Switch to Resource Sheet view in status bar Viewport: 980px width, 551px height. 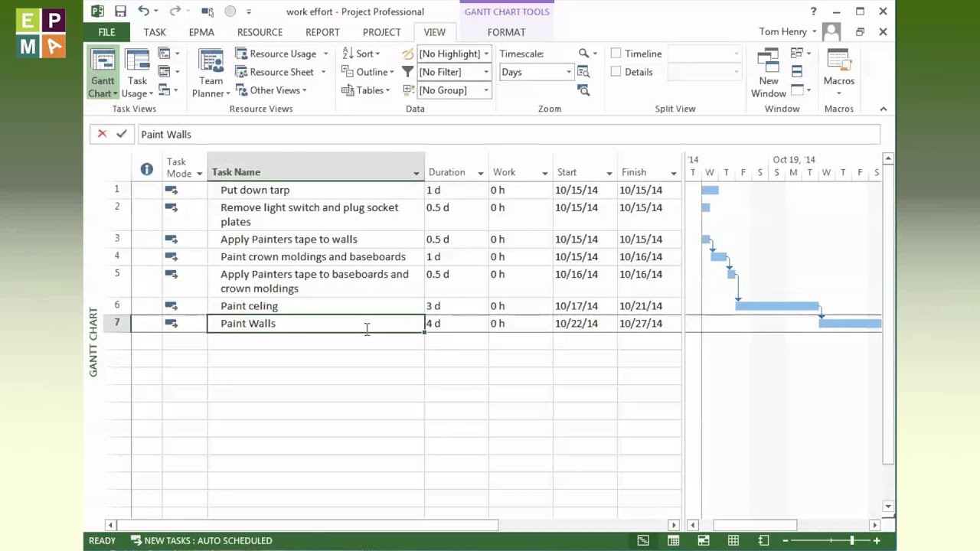(x=733, y=540)
